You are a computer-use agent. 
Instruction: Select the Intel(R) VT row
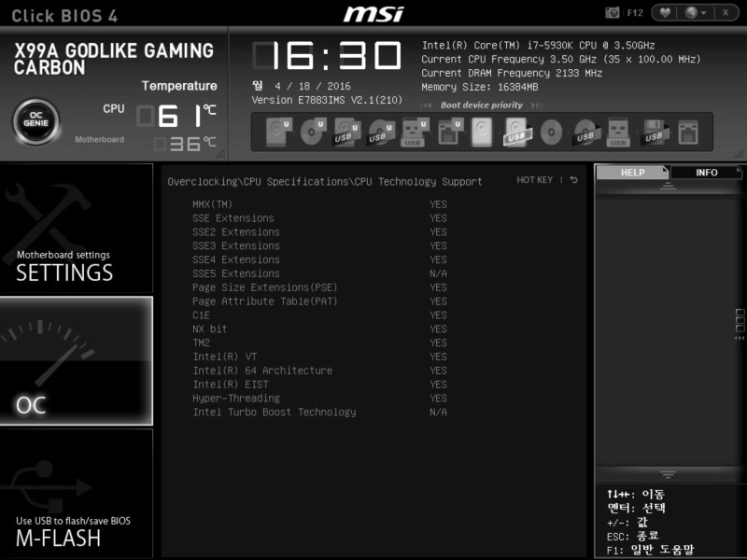(319, 357)
